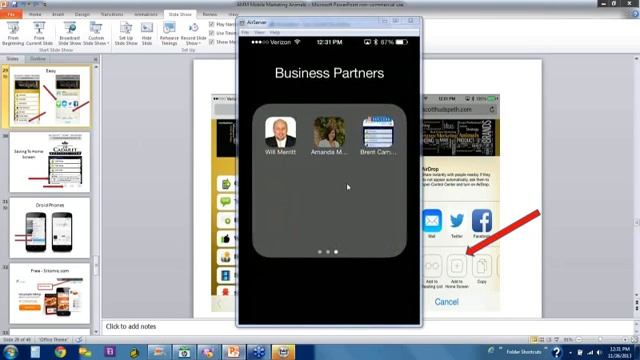The image size is (640, 360).
Task: Click the Facebook icon in slide image
Action: coord(482,221)
